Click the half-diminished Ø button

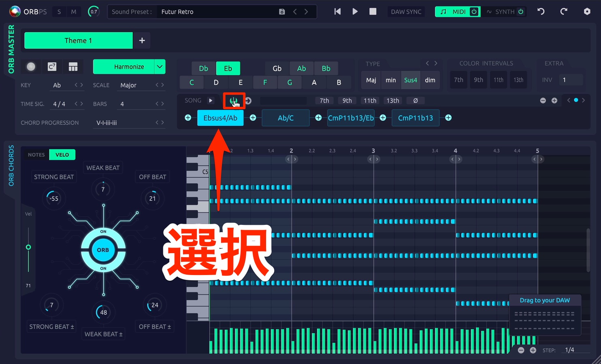point(416,100)
